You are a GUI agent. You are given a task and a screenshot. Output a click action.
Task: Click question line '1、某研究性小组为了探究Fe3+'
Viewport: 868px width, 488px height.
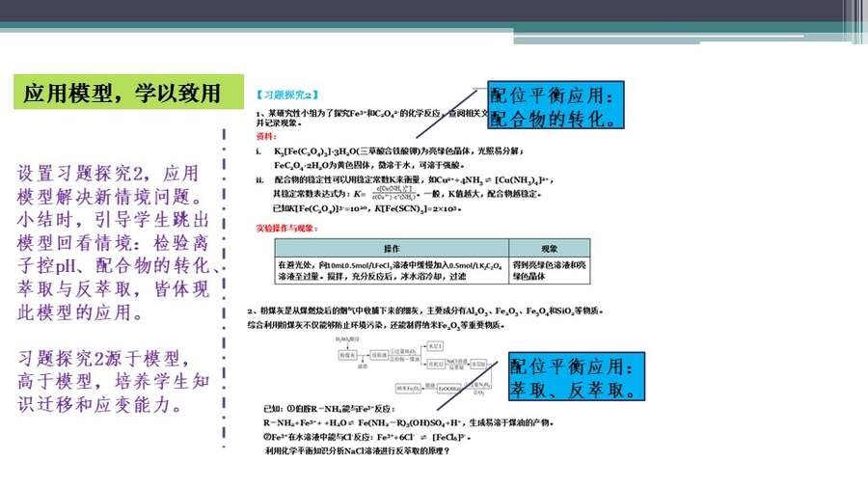[x=371, y=113]
